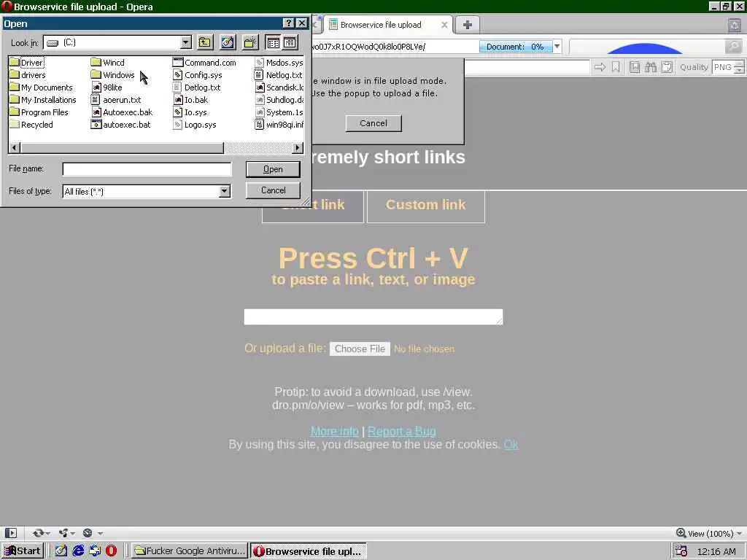Select Msdos.sys file
The height and width of the screenshot is (560, 747).
click(279, 63)
